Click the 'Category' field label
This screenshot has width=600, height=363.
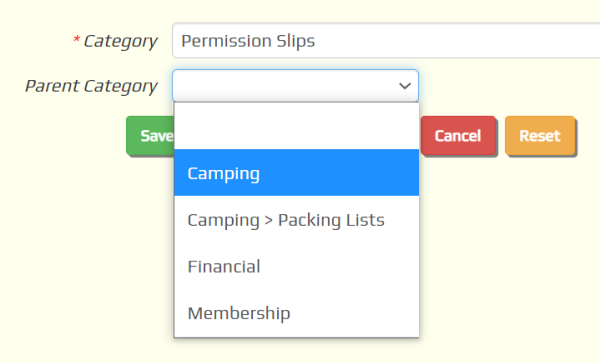(120, 41)
